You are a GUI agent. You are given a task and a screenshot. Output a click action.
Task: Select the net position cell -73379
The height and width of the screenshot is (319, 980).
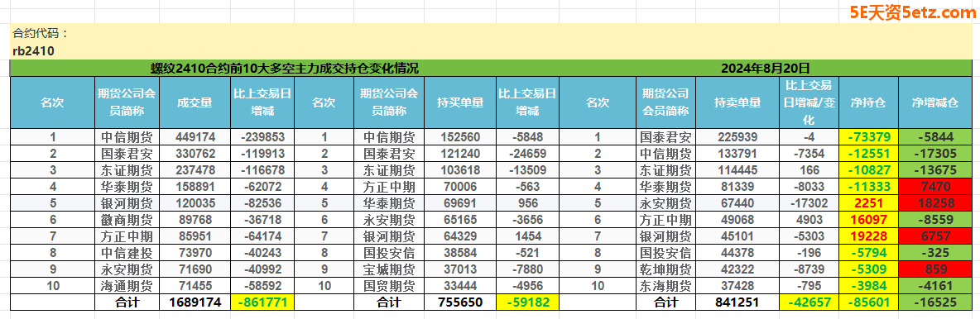[x=868, y=136]
